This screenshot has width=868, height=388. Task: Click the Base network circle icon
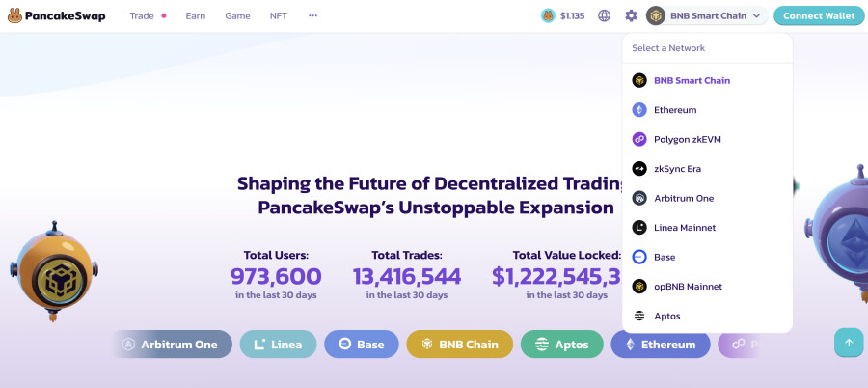tap(638, 257)
